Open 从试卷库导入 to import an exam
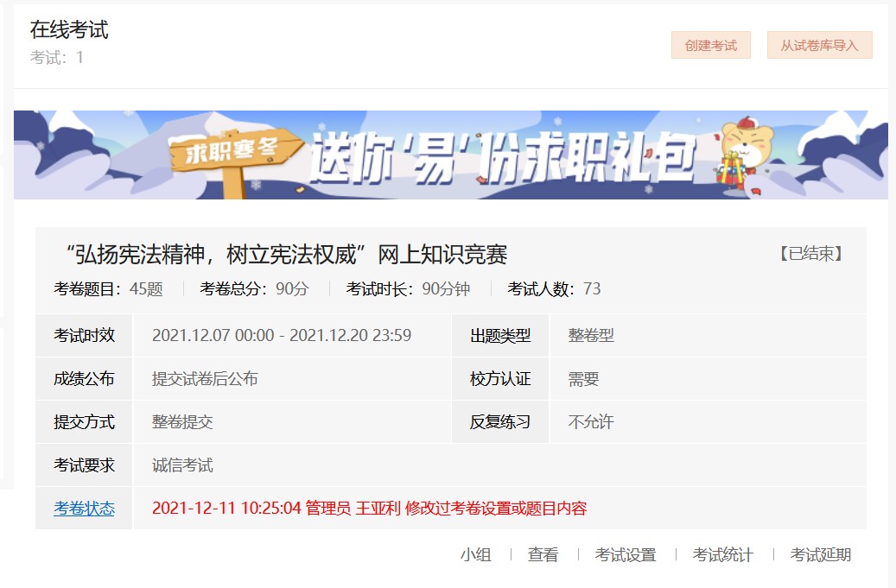896x588 pixels. click(819, 46)
